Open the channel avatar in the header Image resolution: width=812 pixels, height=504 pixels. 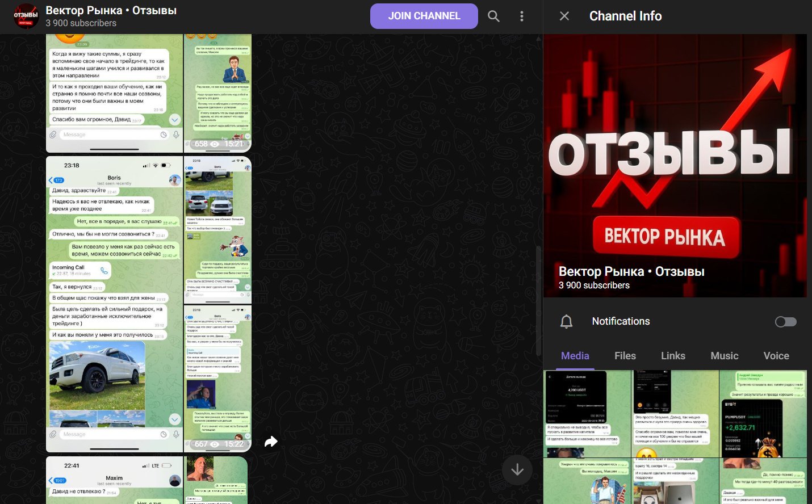26,16
